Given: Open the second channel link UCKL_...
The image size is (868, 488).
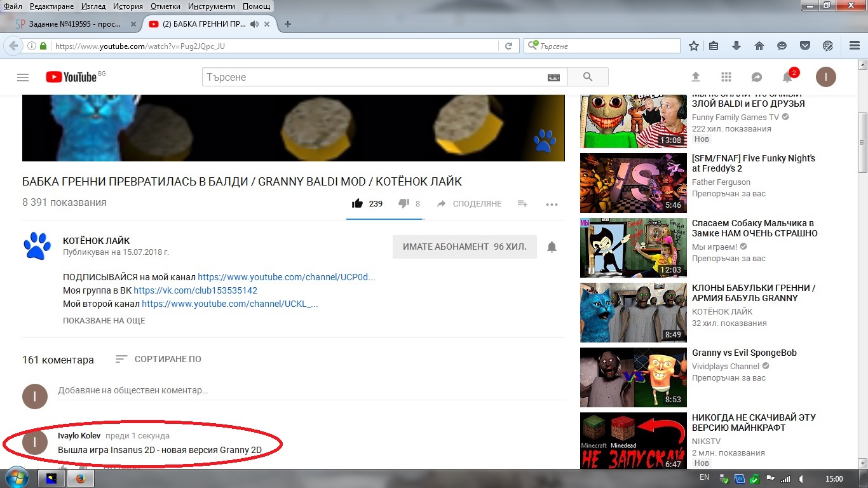Looking at the screenshot, I should pyautogui.click(x=230, y=304).
